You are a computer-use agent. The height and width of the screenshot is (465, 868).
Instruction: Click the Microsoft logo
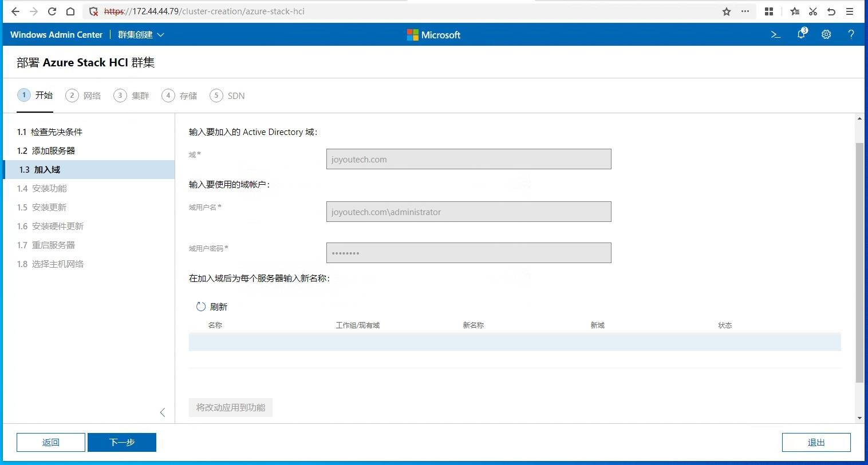(x=433, y=35)
